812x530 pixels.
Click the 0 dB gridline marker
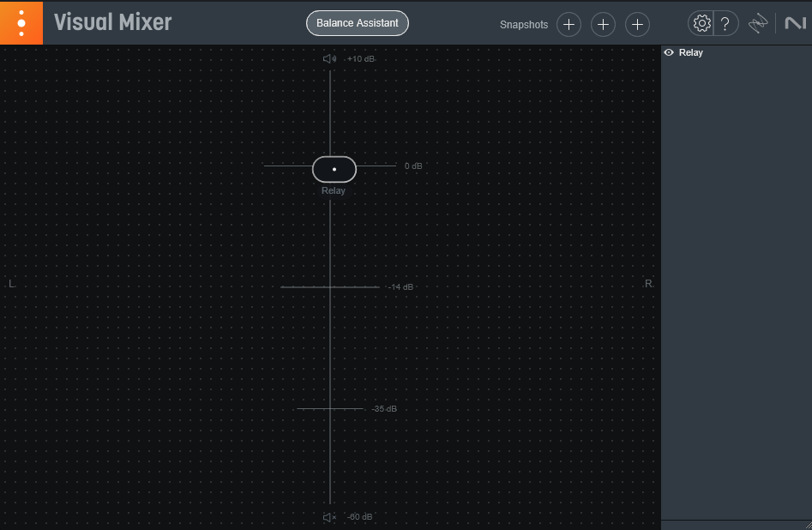point(412,166)
